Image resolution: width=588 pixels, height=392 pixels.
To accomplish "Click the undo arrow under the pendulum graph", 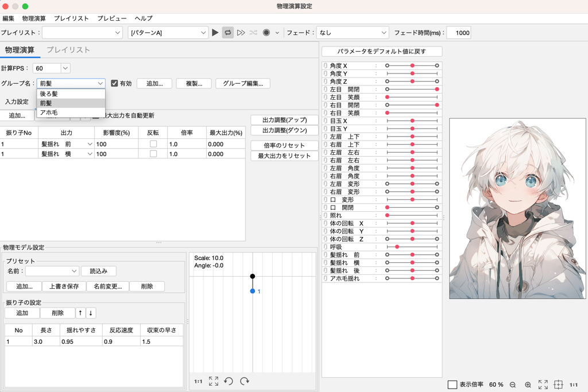I will click(x=229, y=381).
